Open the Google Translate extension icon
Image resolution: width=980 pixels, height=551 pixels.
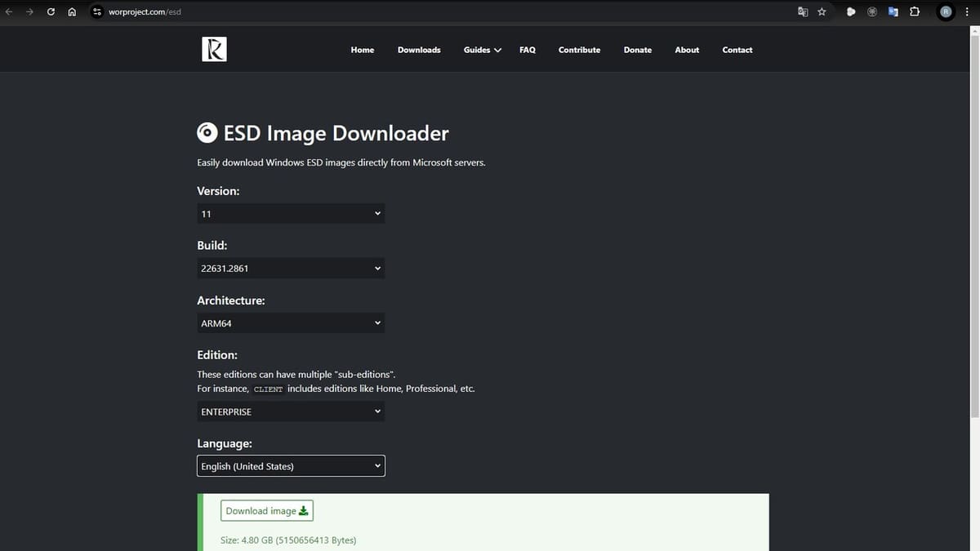point(893,11)
